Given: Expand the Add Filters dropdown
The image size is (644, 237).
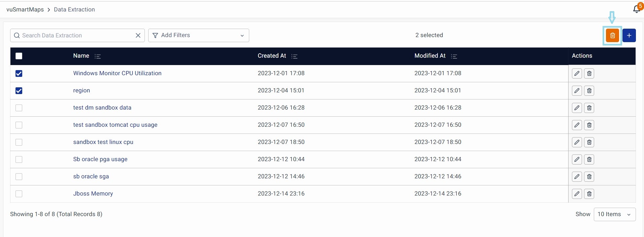Looking at the screenshot, I should pos(198,35).
